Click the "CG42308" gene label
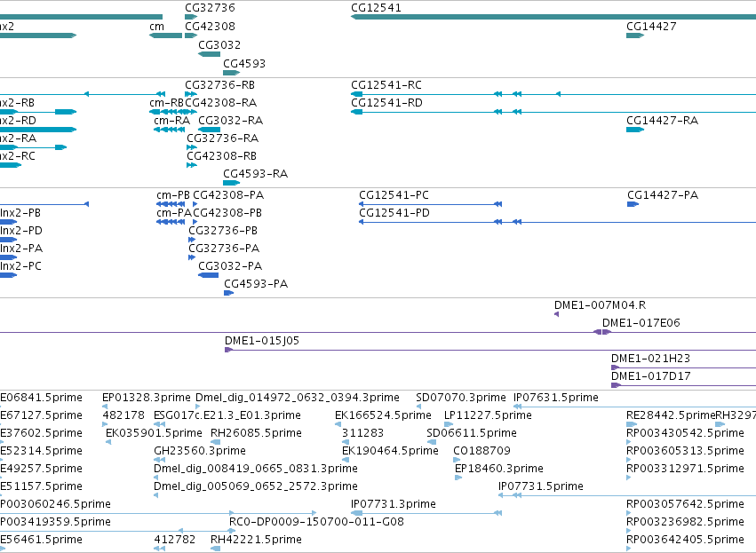 (210, 26)
